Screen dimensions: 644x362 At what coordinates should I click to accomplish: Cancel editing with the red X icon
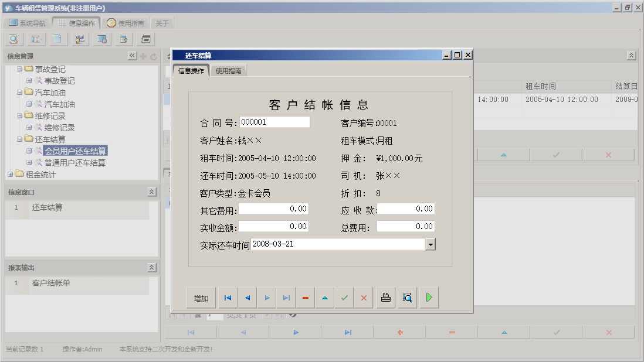(364, 298)
